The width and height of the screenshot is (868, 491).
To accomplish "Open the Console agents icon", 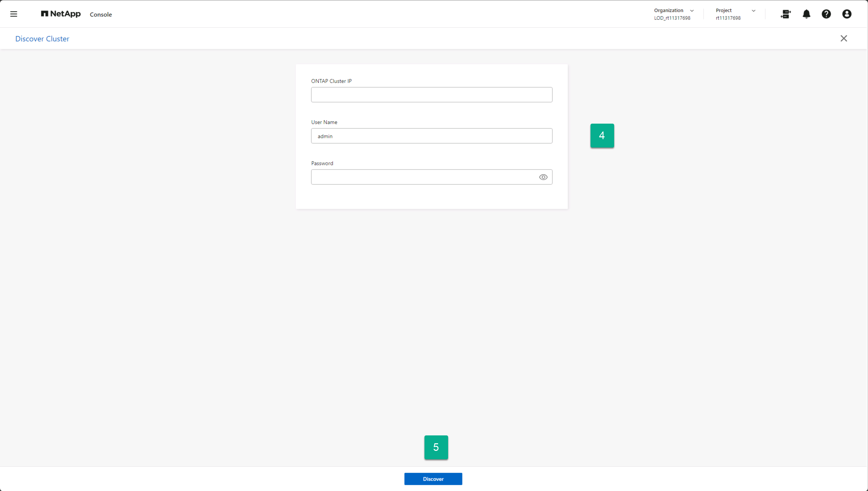I will [x=785, y=14].
